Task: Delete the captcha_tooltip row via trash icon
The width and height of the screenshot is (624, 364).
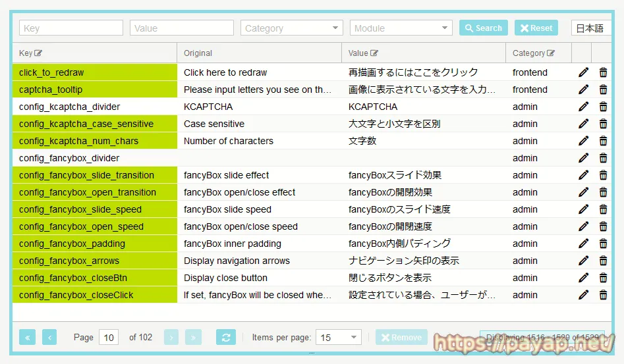Action: (603, 90)
